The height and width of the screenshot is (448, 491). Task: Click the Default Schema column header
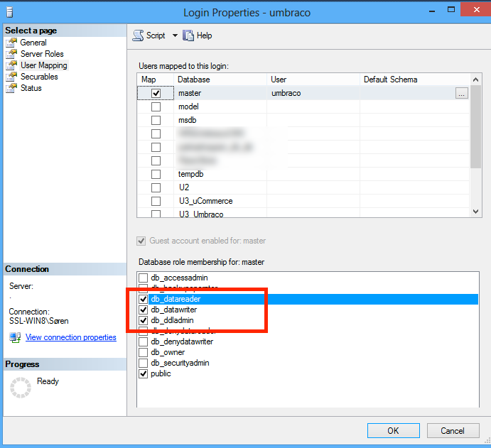click(x=415, y=80)
